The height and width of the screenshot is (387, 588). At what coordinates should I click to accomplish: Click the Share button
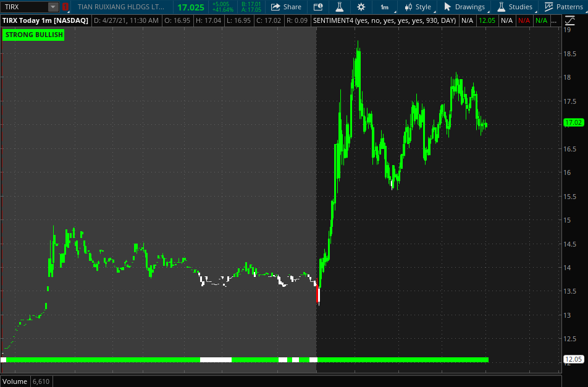pos(286,7)
